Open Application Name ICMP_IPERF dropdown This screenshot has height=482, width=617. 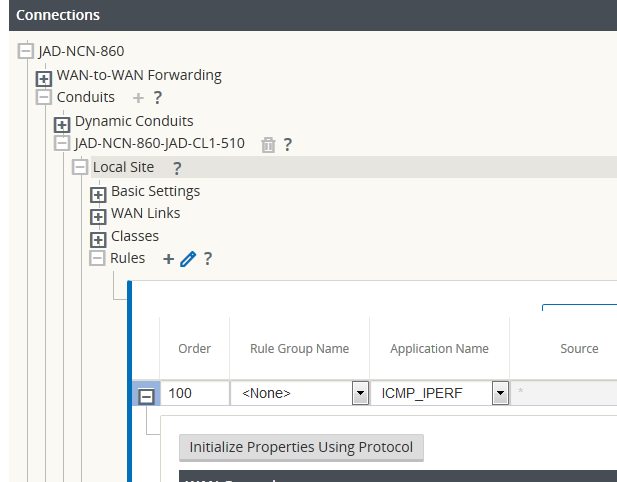coord(500,394)
